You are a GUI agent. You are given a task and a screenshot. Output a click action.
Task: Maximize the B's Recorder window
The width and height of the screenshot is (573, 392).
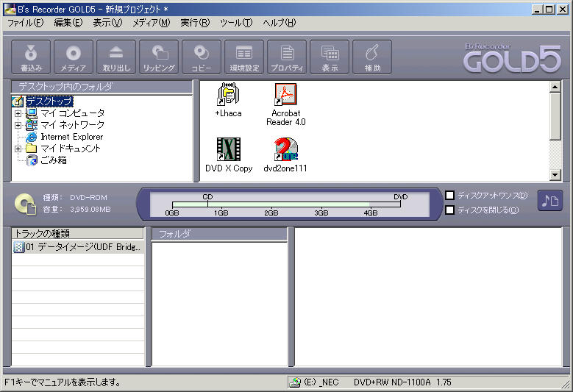coord(549,10)
